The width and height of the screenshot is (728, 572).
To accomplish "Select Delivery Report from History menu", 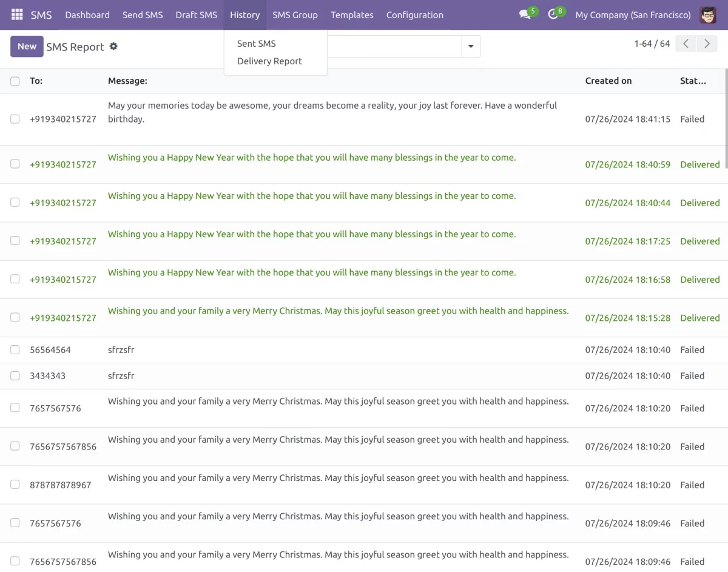I will tap(269, 61).
